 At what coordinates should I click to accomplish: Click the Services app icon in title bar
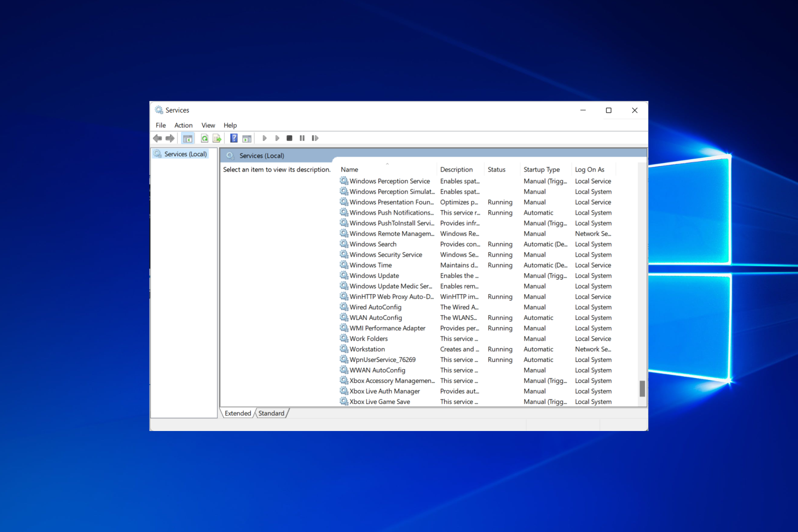coord(159,110)
